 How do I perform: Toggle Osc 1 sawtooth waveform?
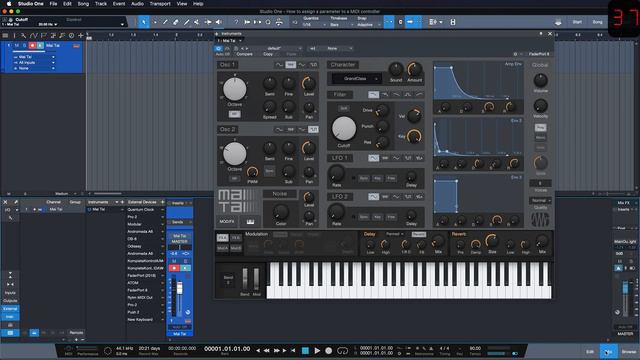291,64
